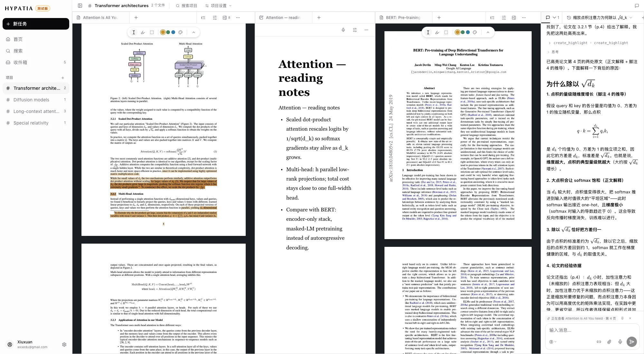Viewport: 644px width, 354px height.
Task: Add a new tab after BERT: Pre-training
Action: pyautogui.click(x=439, y=18)
